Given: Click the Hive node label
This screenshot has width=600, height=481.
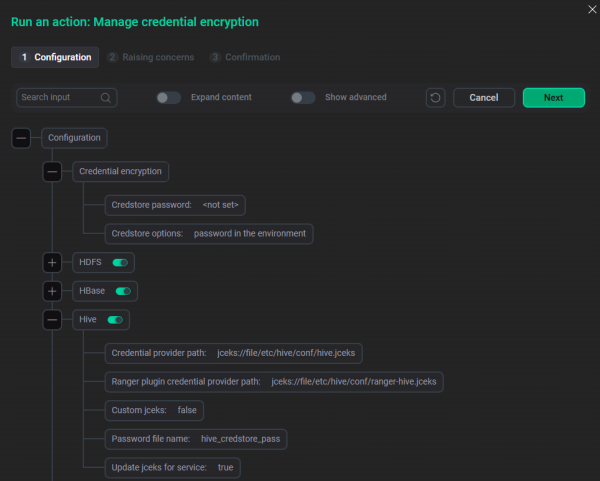Looking at the screenshot, I should [x=88, y=320].
